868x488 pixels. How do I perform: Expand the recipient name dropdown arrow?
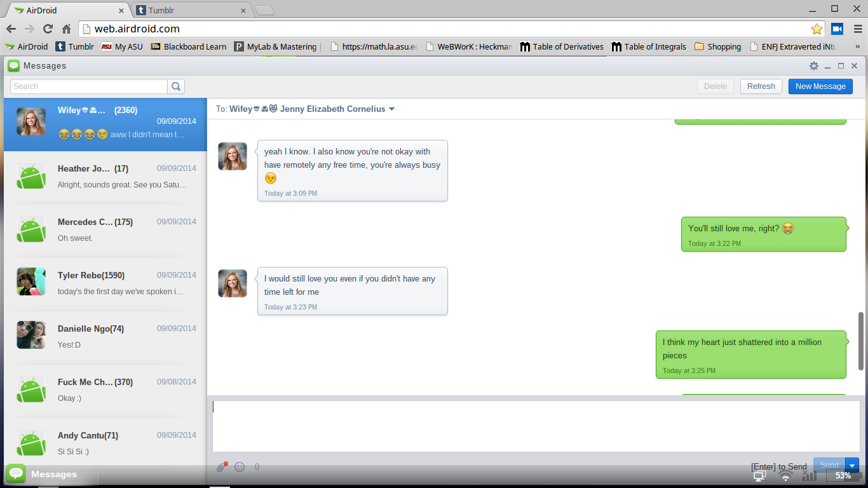pos(392,109)
